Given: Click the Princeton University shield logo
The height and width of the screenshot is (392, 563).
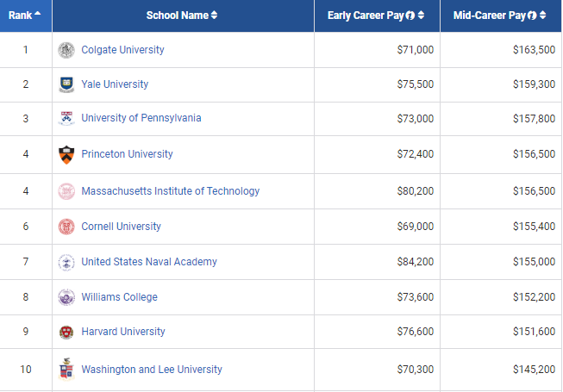Looking at the screenshot, I should [x=66, y=154].
